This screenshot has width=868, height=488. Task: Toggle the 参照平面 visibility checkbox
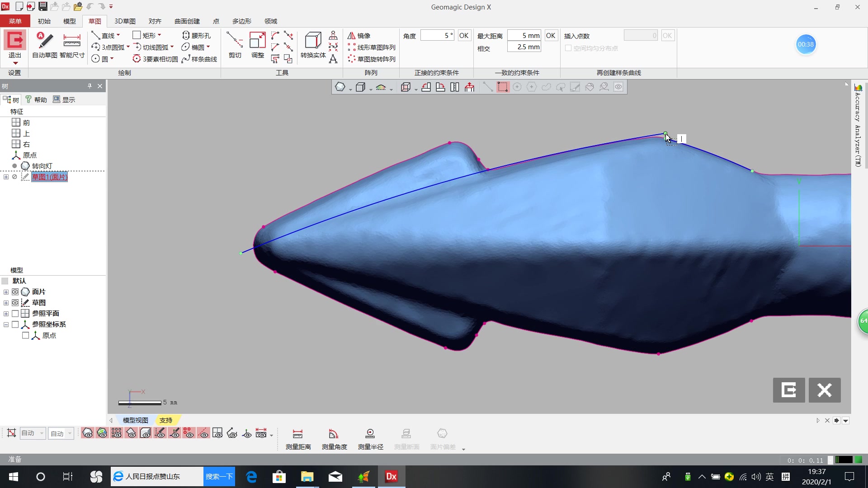[x=15, y=314]
